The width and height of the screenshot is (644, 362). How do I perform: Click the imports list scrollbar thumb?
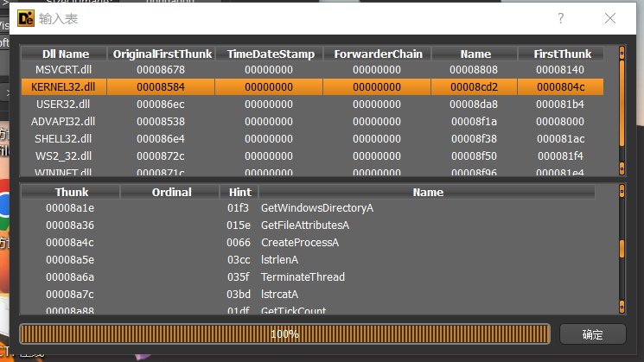coord(622,249)
